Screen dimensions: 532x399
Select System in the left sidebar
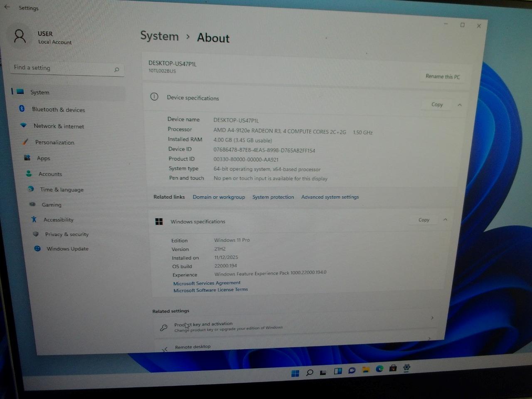pyautogui.click(x=40, y=93)
